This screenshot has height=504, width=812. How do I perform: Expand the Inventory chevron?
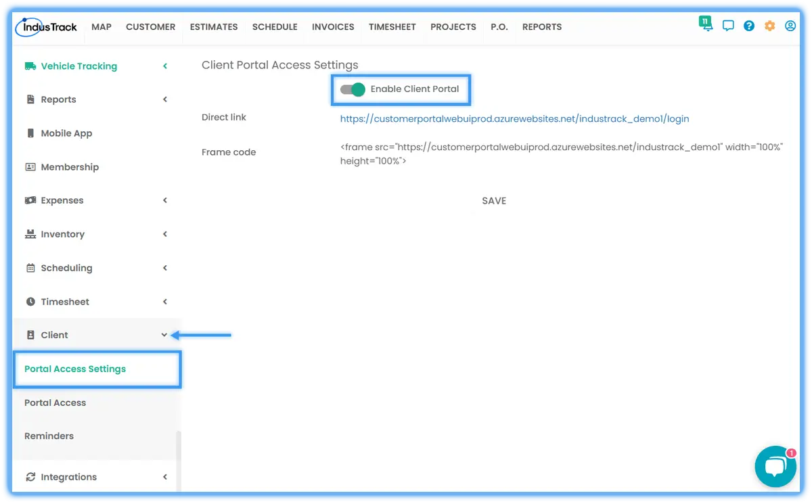(165, 234)
